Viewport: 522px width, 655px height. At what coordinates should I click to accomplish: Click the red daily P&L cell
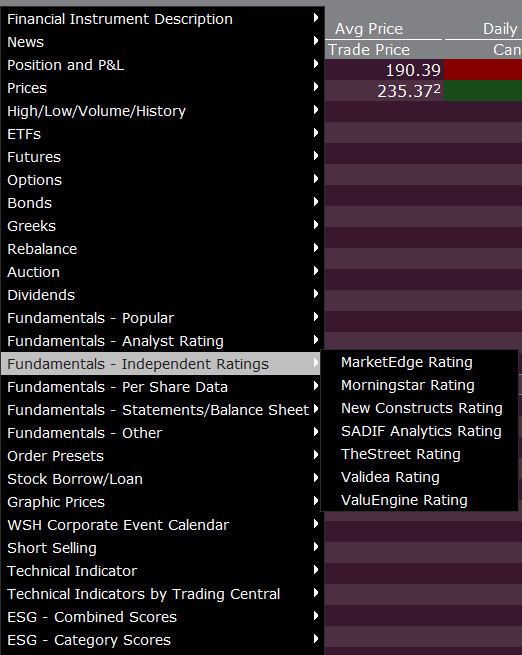(483, 70)
